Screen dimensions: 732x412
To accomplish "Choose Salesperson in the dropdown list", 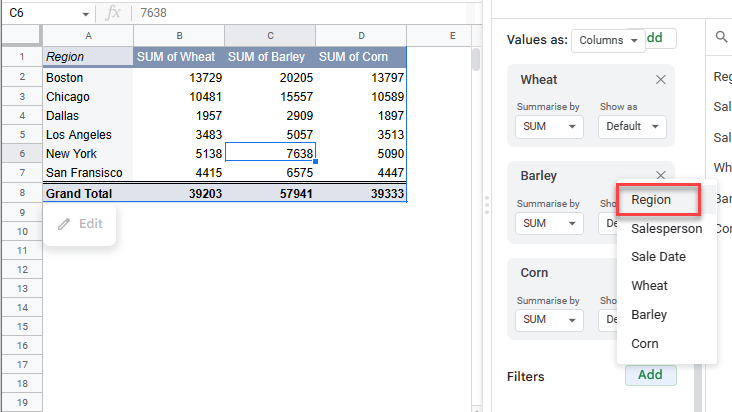I will (x=666, y=228).
